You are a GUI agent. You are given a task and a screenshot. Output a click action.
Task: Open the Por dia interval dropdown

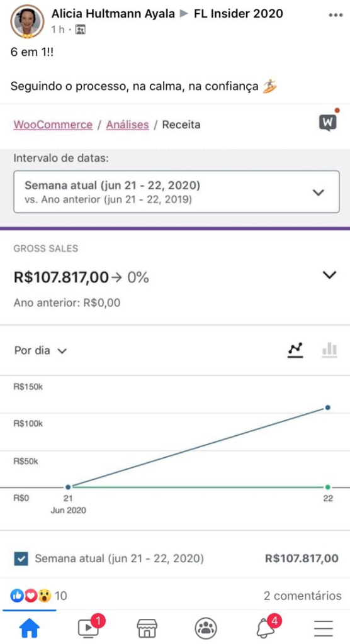point(40,351)
